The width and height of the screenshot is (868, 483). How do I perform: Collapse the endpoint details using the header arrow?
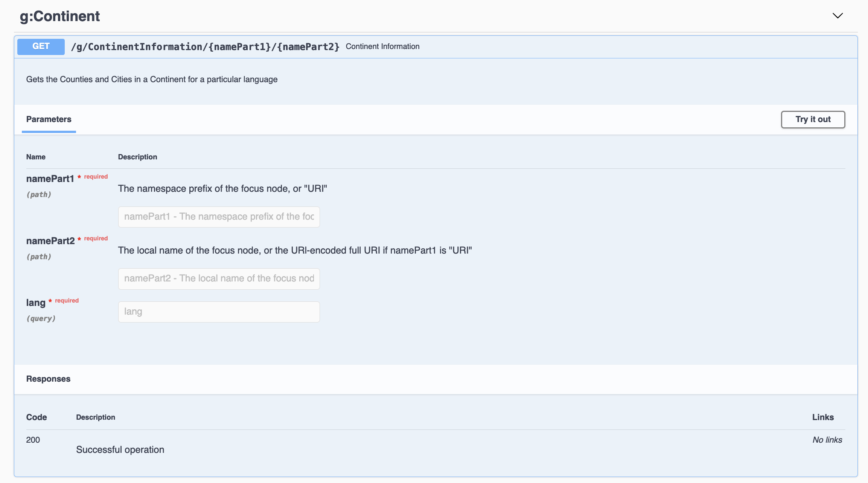pos(838,16)
